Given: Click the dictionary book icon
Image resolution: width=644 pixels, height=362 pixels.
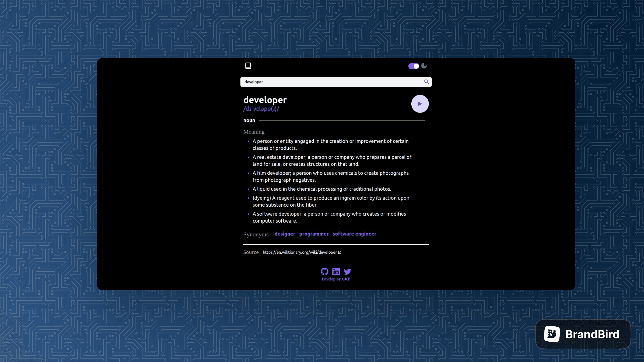Looking at the screenshot, I should pyautogui.click(x=248, y=65).
